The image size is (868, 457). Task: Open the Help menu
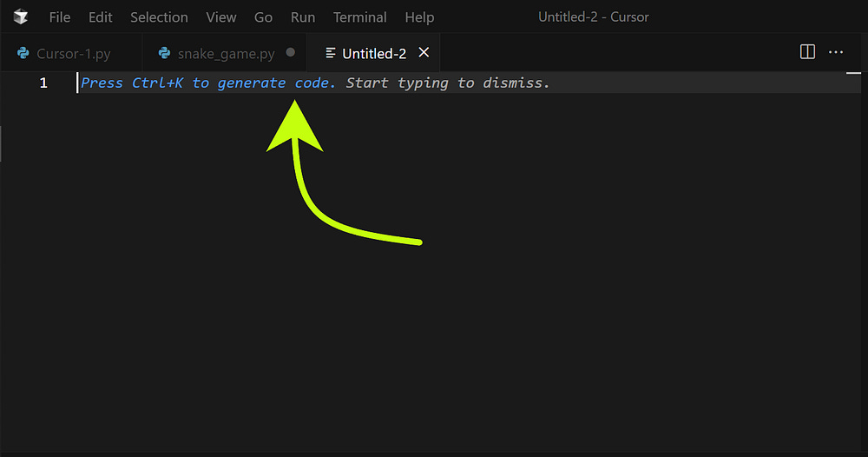419,17
